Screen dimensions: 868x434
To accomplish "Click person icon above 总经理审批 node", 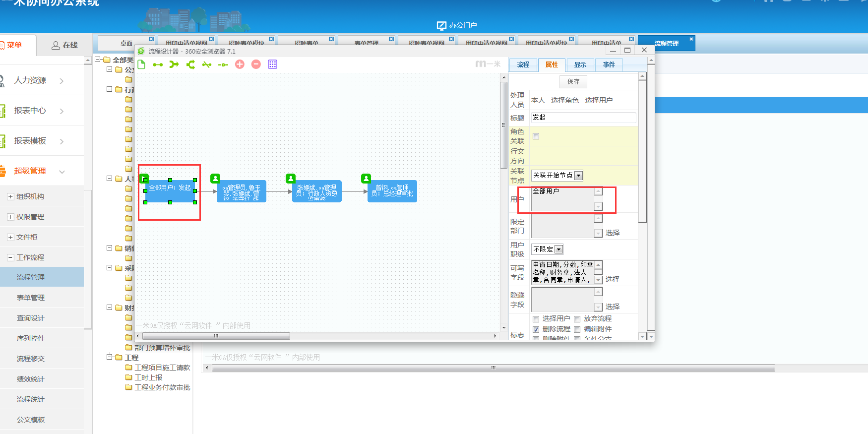I will [366, 178].
